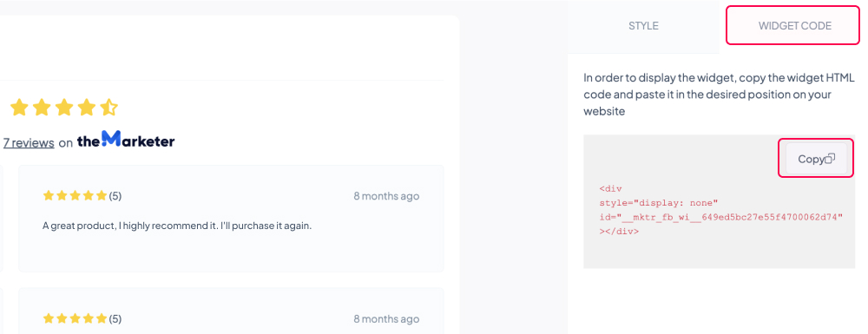Select first star of overall rating
Image resolution: width=868 pixels, height=334 pixels.
[19, 108]
